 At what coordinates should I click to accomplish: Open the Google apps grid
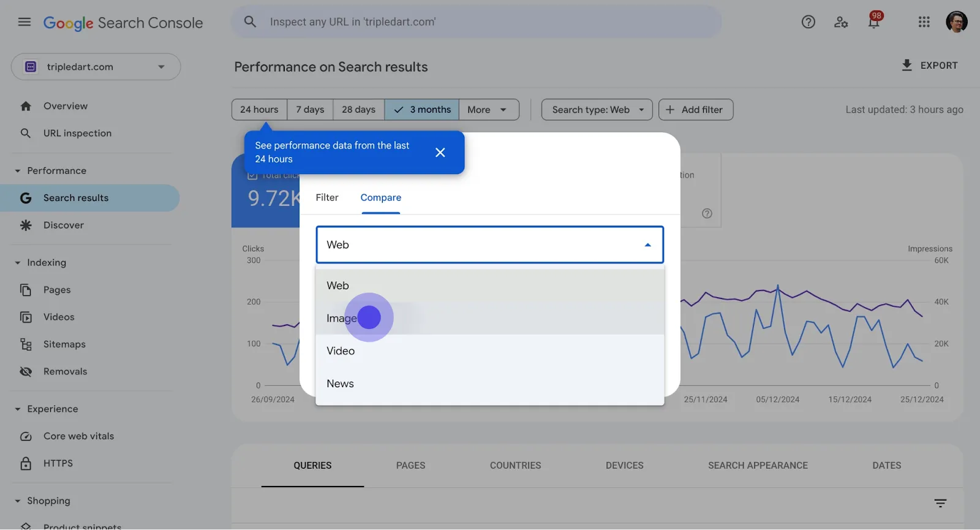click(924, 22)
